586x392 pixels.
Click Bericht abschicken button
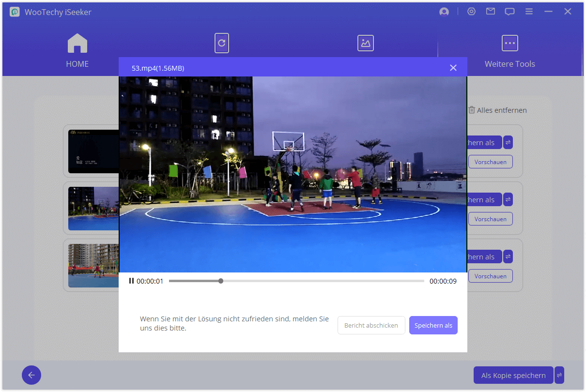[371, 326]
